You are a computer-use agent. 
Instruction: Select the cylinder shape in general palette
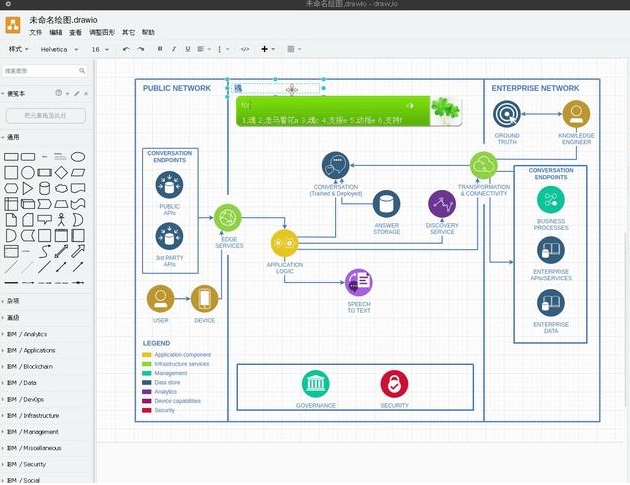point(44,188)
